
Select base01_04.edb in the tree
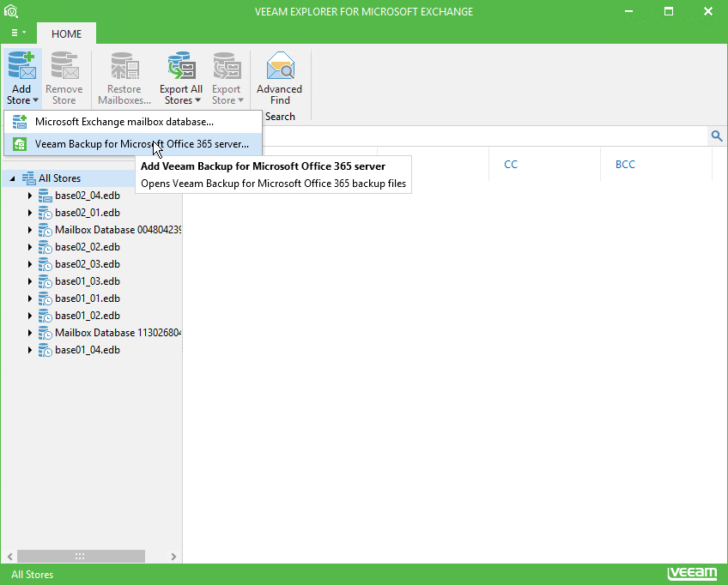click(88, 350)
